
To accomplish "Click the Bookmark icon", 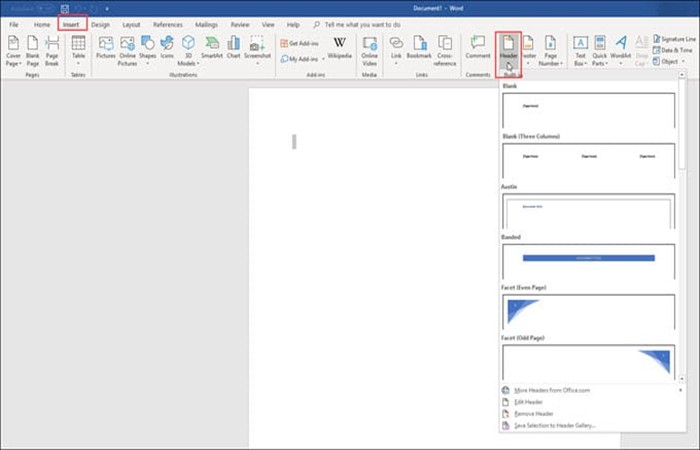I will [419, 47].
